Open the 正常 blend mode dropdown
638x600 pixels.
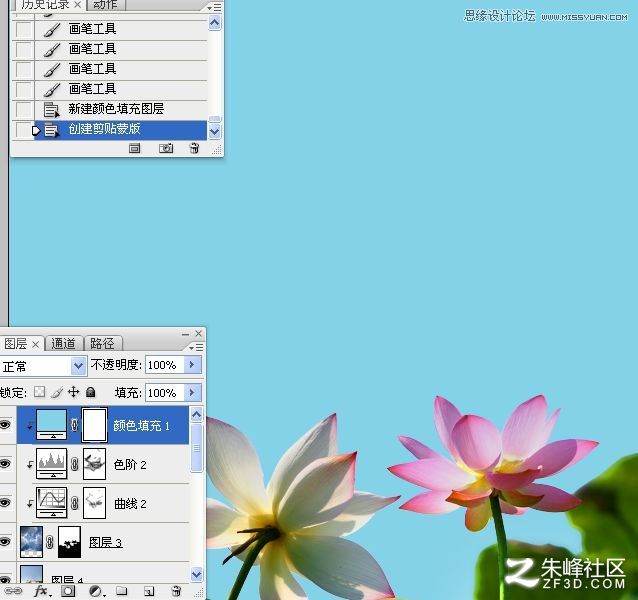78,366
